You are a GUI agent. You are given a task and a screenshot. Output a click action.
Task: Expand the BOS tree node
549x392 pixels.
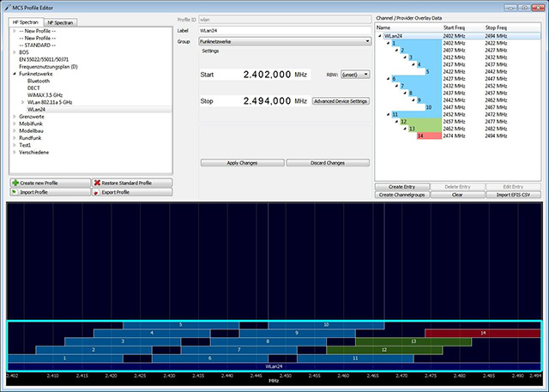pyautogui.click(x=15, y=52)
